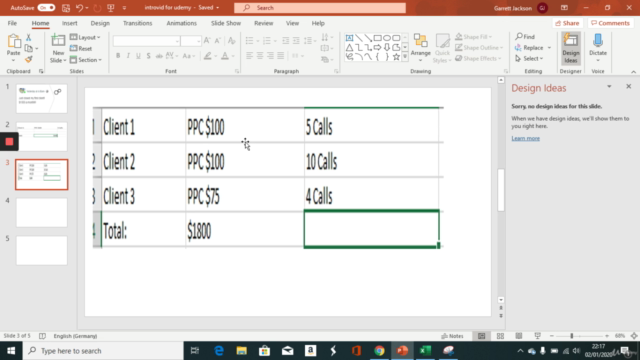Screen dimensions: 640x360
Task: Fit slide to current window icon
Action: click(x=634, y=336)
